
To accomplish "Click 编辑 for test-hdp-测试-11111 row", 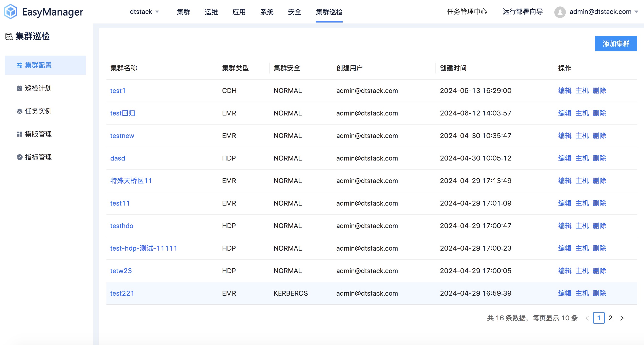I will (x=565, y=248).
